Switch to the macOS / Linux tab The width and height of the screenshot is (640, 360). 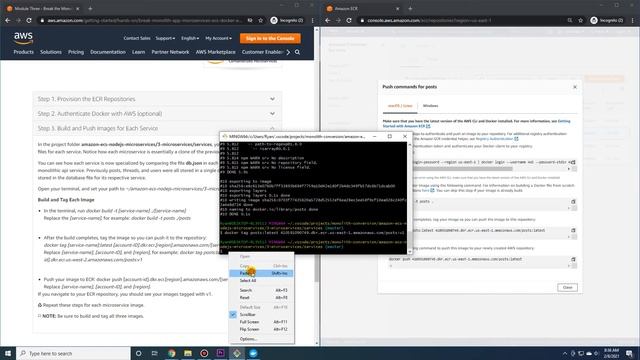pyautogui.click(x=400, y=106)
